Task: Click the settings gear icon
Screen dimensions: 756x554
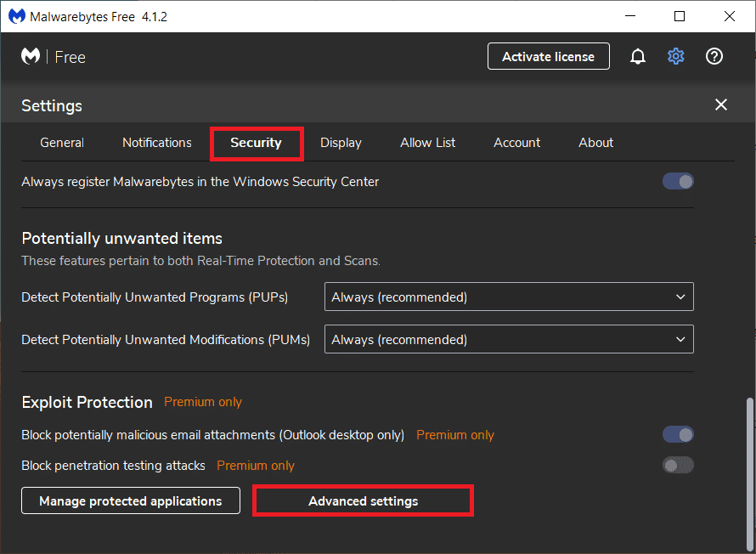Action: pos(675,57)
